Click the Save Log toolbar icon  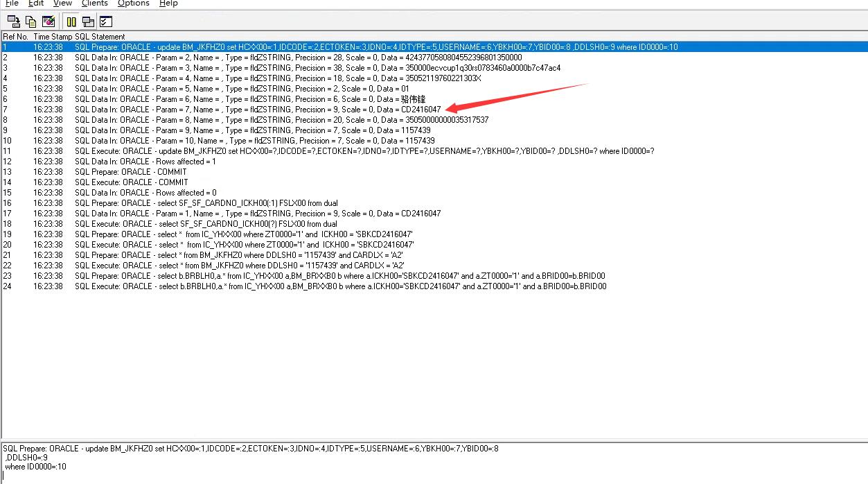coord(13,21)
